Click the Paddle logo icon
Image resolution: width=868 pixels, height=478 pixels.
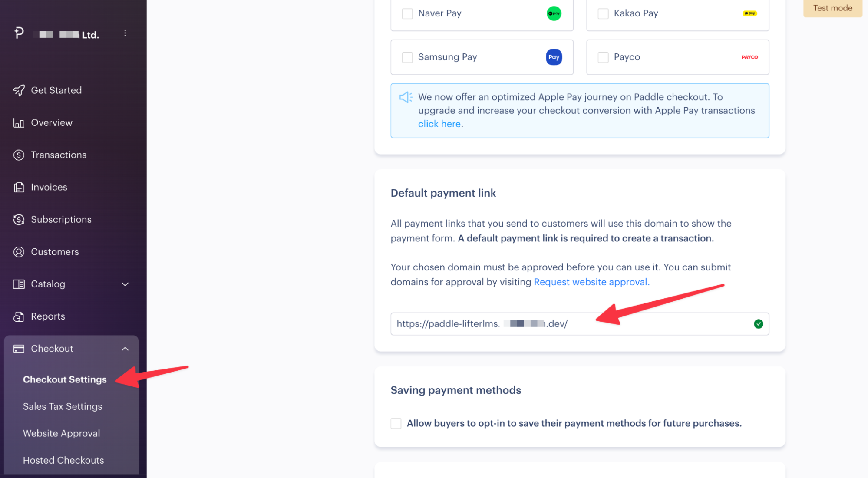(19, 33)
